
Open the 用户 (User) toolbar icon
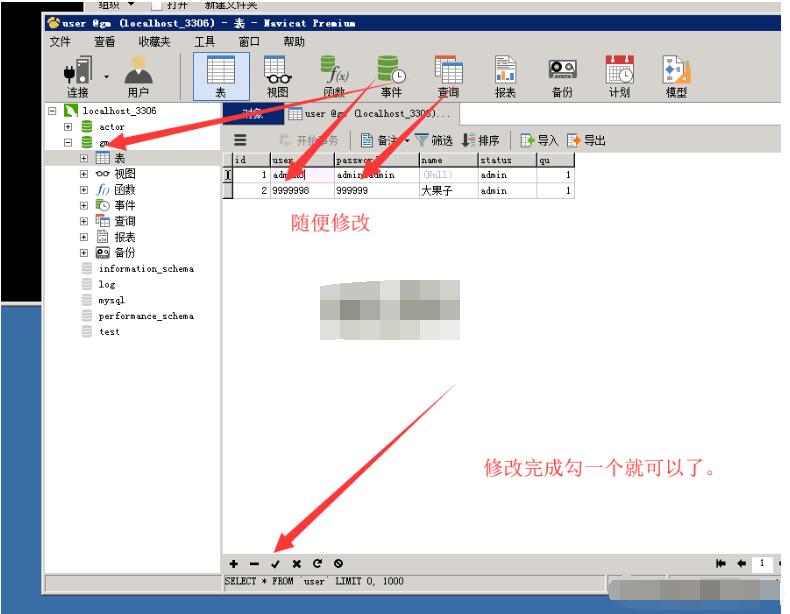(138, 74)
